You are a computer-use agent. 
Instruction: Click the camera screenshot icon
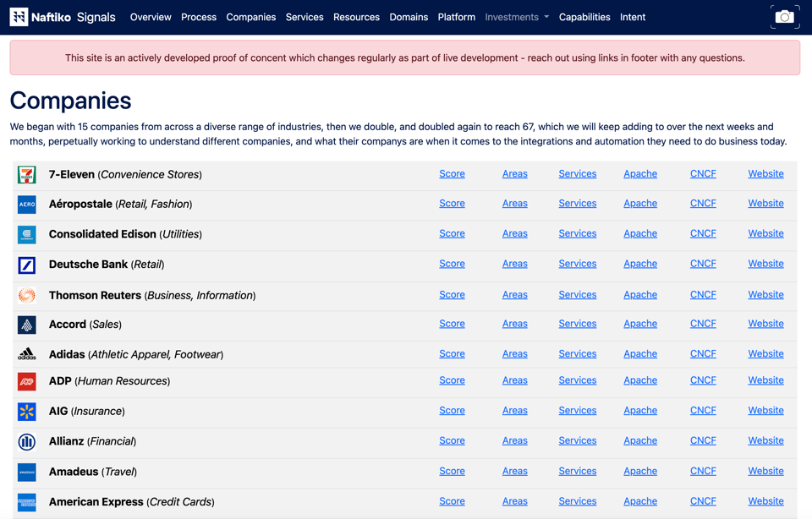pos(784,17)
